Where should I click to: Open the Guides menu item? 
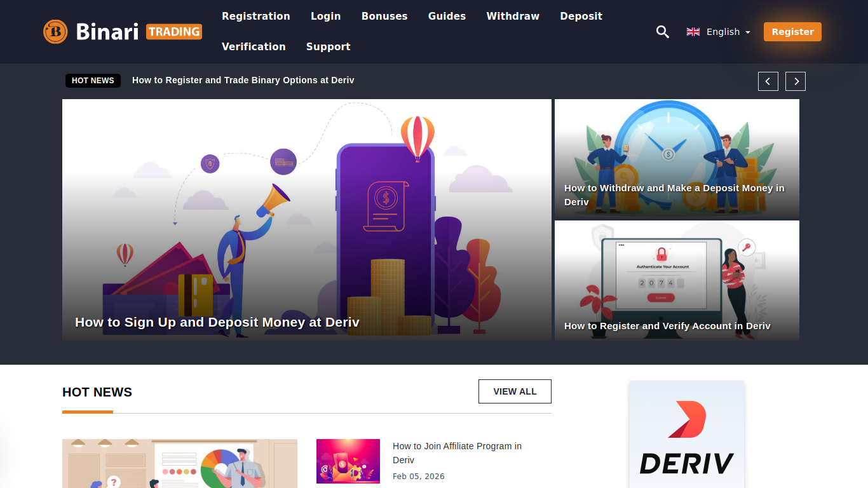click(447, 17)
